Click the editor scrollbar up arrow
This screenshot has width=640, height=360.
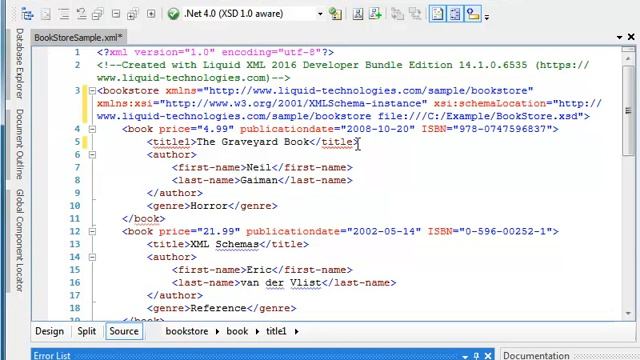[x=628, y=59]
